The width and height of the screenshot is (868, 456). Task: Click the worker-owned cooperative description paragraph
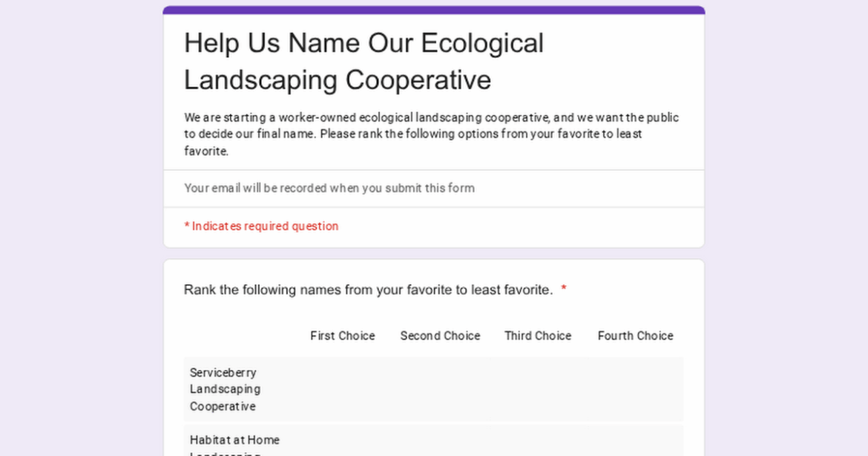pyautogui.click(x=431, y=134)
